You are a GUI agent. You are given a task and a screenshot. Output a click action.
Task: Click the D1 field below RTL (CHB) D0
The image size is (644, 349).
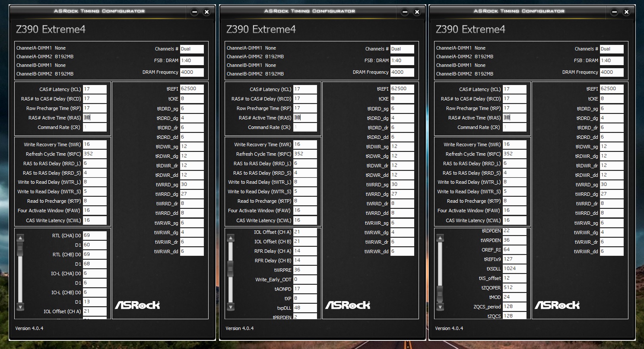pos(95,264)
